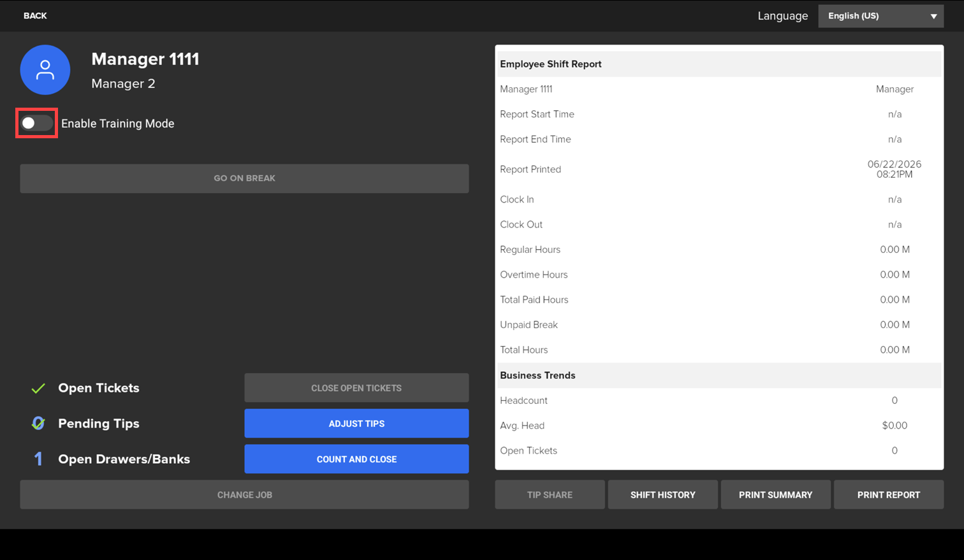This screenshot has width=964, height=560.
Task: Click the Pending Tips status icon
Action: (x=38, y=424)
